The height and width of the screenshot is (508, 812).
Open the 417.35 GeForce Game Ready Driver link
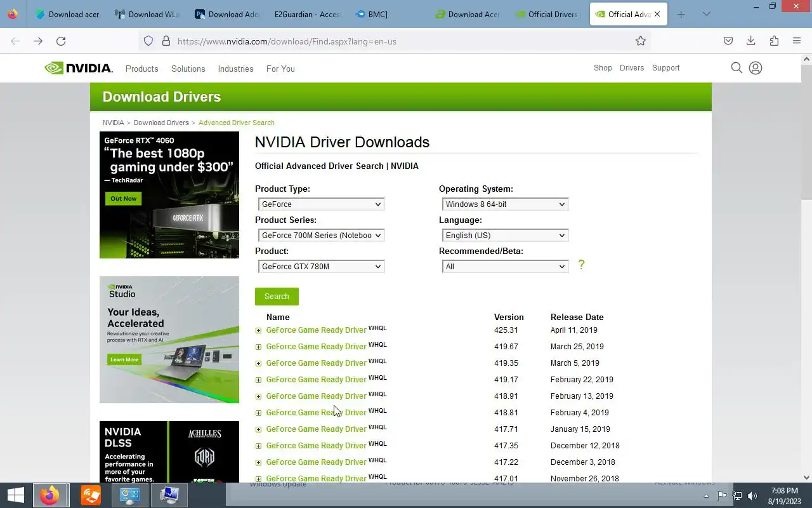coord(317,446)
